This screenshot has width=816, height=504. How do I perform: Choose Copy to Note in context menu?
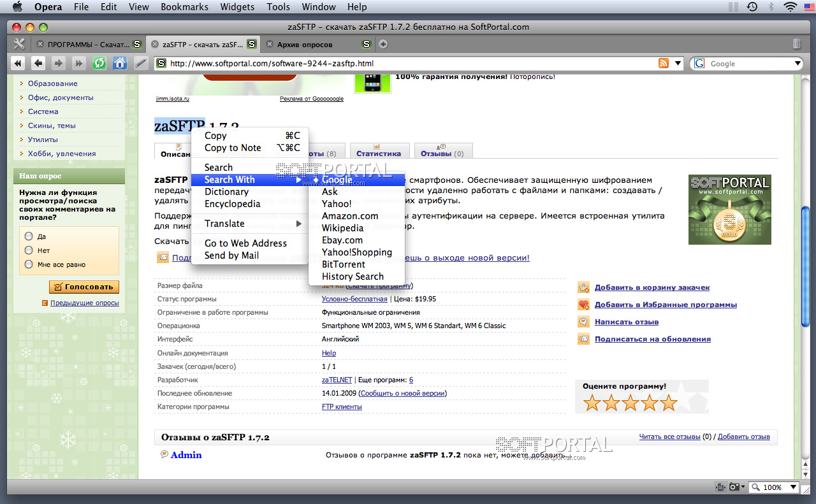pos(250,148)
